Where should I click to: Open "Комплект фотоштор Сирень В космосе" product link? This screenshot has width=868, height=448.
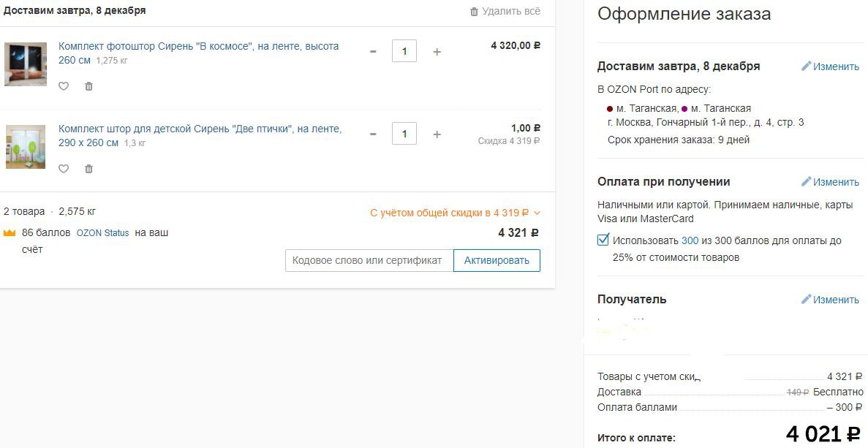(199, 53)
